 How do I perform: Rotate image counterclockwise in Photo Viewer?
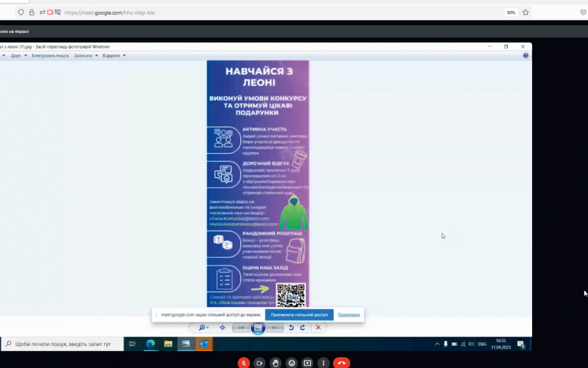point(291,328)
